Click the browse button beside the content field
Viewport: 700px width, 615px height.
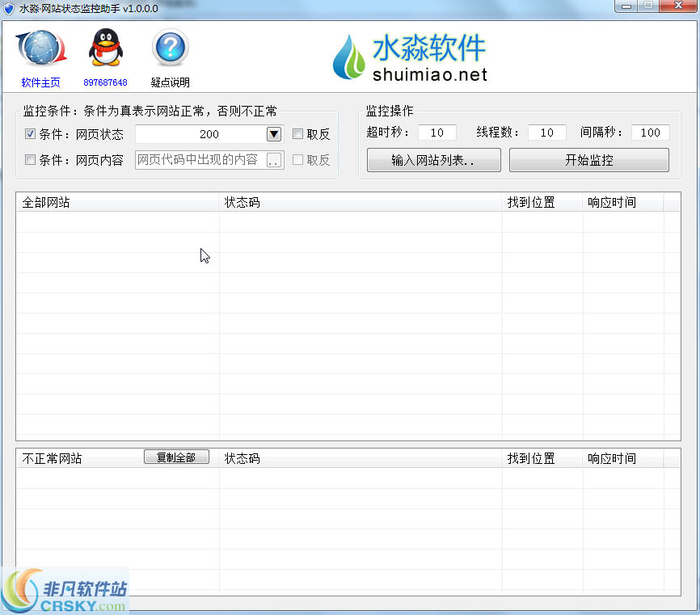(x=272, y=159)
